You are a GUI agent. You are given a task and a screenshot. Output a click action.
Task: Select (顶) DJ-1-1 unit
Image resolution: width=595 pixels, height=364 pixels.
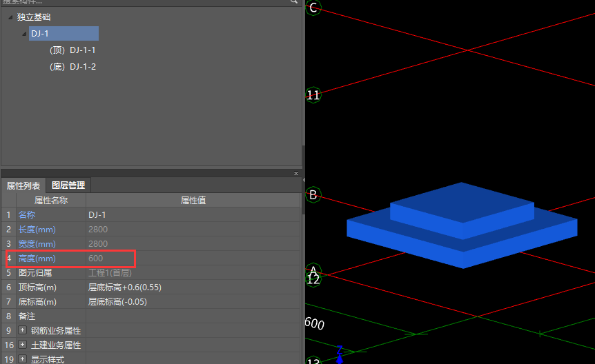(x=72, y=50)
